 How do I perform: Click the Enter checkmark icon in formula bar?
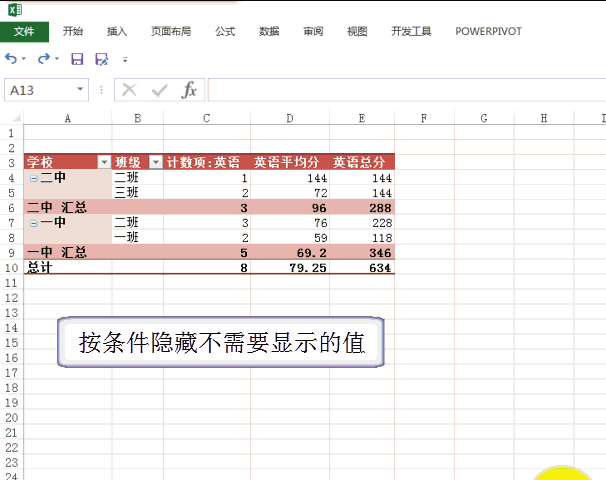(x=158, y=90)
